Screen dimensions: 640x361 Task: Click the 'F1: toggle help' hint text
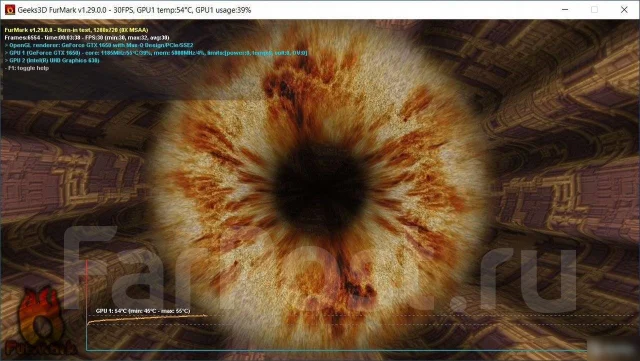(x=27, y=68)
